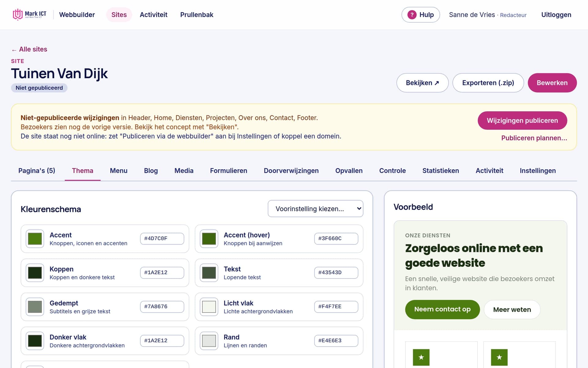Go to the Instellingen tab
588x368 pixels.
(x=538, y=171)
